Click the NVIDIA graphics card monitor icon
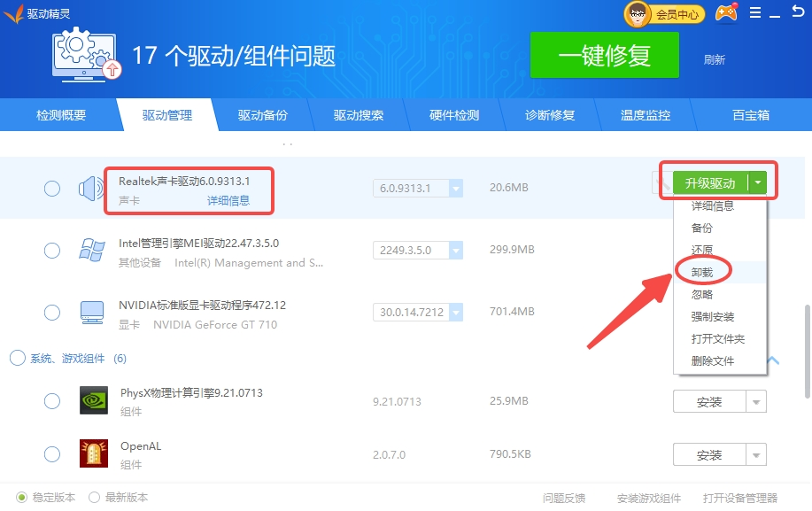 pyautogui.click(x=91, y=313)
